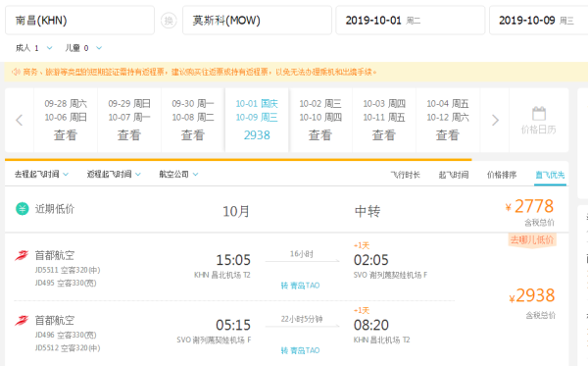
Task: Click the 16小时 duration label
Action: (x=302, y=254)
